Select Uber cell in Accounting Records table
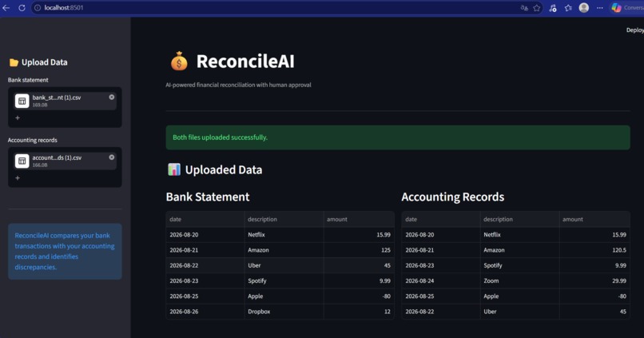Viewport: 644px width, 338px height. (x=519, y=312)
